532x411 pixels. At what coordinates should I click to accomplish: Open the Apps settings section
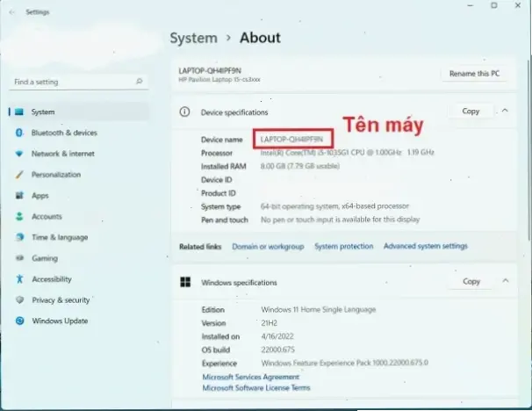pos(78,196)
